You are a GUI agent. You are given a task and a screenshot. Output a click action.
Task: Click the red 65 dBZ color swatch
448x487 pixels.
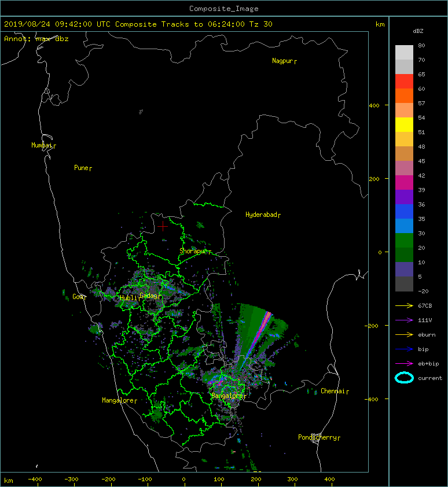click(404, 81)
